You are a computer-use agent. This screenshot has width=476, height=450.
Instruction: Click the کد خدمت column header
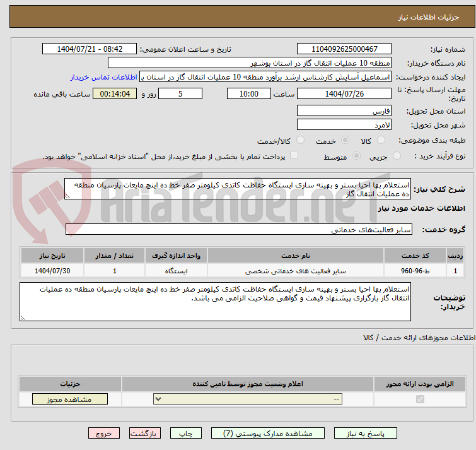pyautogui.click(x=415, y=256)
